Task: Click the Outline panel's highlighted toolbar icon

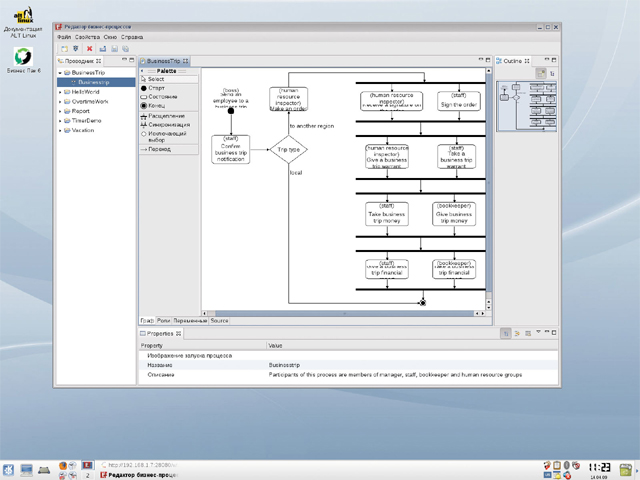Action: click(x=541, y=73)
